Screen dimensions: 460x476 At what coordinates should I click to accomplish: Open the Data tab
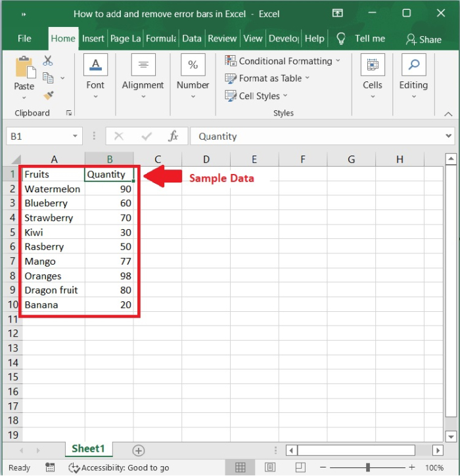click(x=192, y=39)
